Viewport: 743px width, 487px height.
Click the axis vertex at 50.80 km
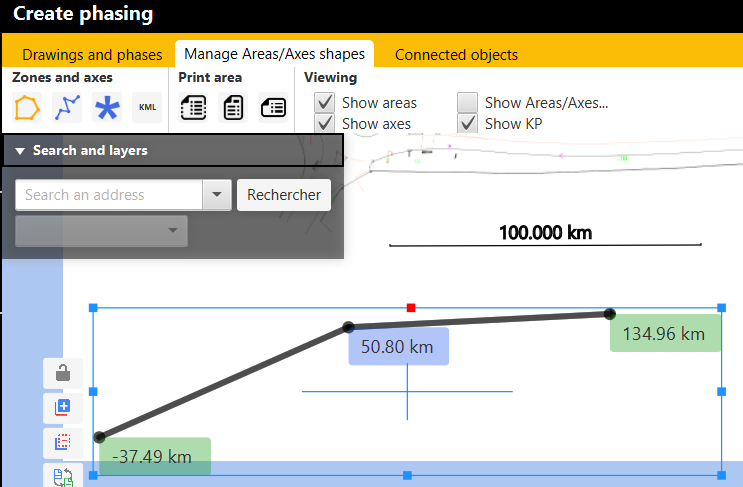click(348, 327)
